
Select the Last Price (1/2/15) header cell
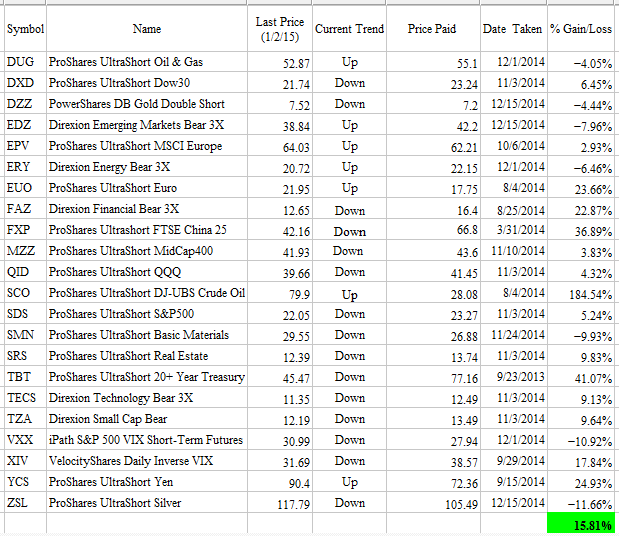pos(280,28)
